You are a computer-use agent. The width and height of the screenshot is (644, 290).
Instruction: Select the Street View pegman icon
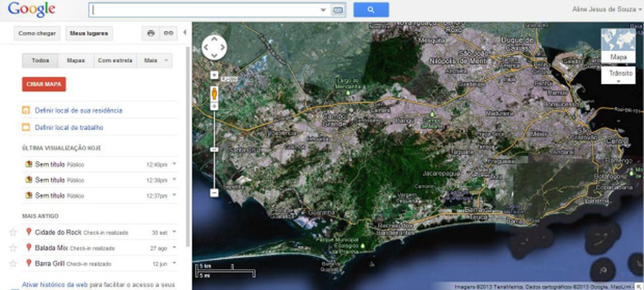coord(214,93)
